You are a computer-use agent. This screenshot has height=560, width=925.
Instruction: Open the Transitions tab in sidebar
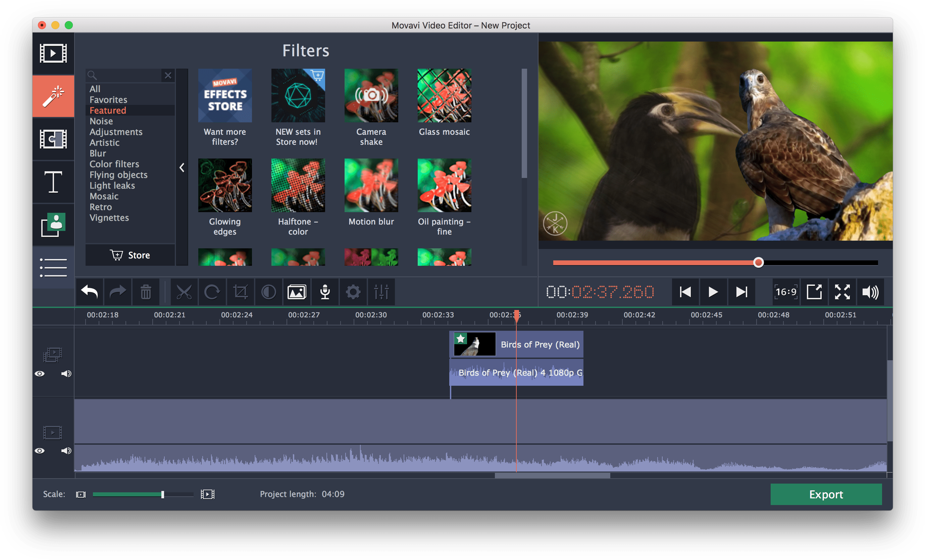tap(53, 139)
